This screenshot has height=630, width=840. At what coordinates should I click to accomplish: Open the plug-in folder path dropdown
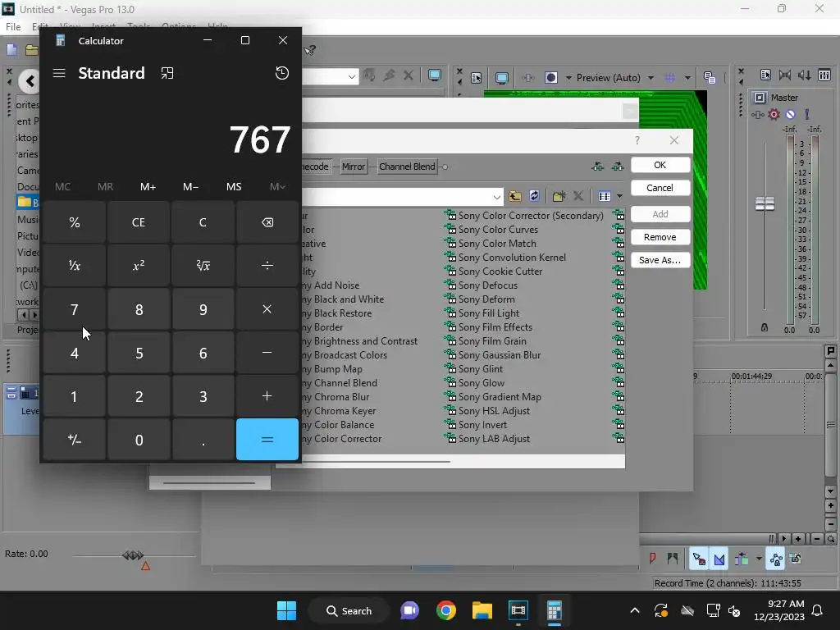[x=496, y=197]
